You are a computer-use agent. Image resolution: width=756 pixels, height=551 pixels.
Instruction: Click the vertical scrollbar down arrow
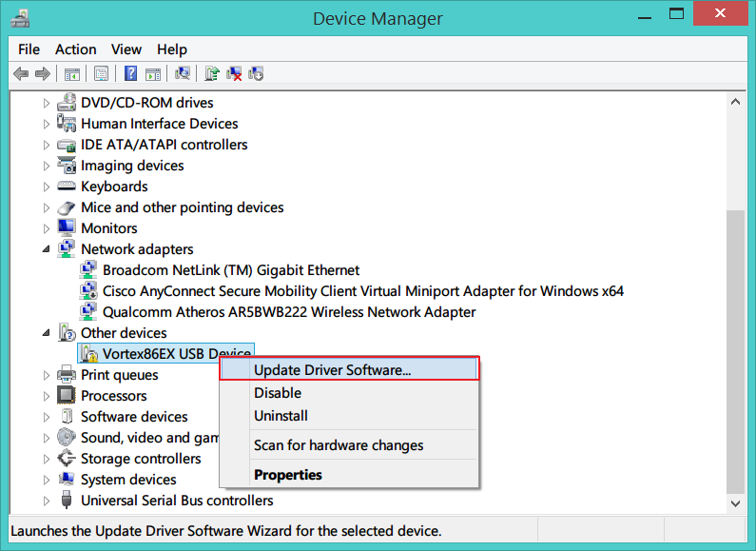(734, 502)
